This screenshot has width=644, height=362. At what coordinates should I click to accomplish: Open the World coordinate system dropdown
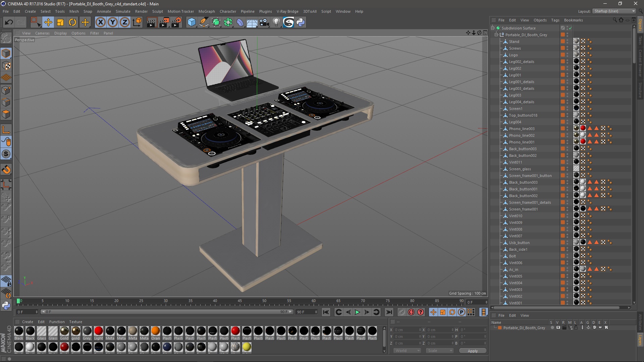(x=407, y=351)
